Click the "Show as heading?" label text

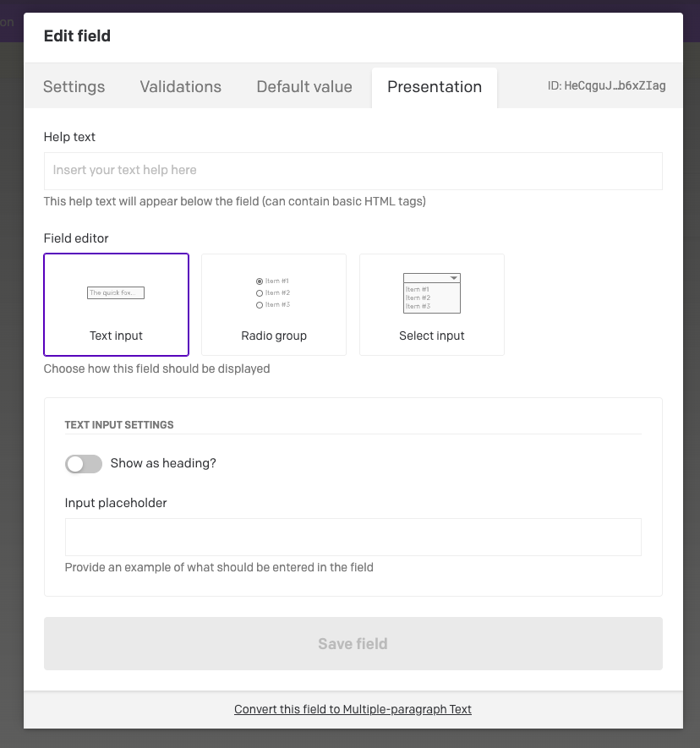coord(163,464)
